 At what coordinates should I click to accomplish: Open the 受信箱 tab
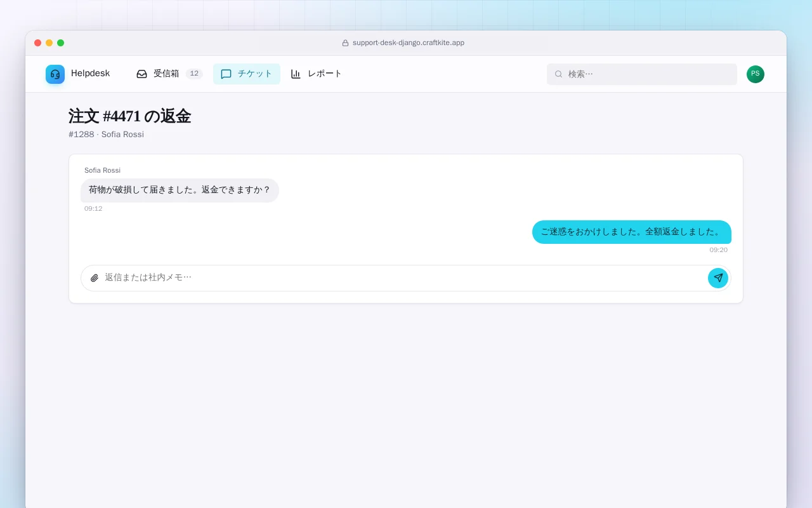(x=169, y=74)
